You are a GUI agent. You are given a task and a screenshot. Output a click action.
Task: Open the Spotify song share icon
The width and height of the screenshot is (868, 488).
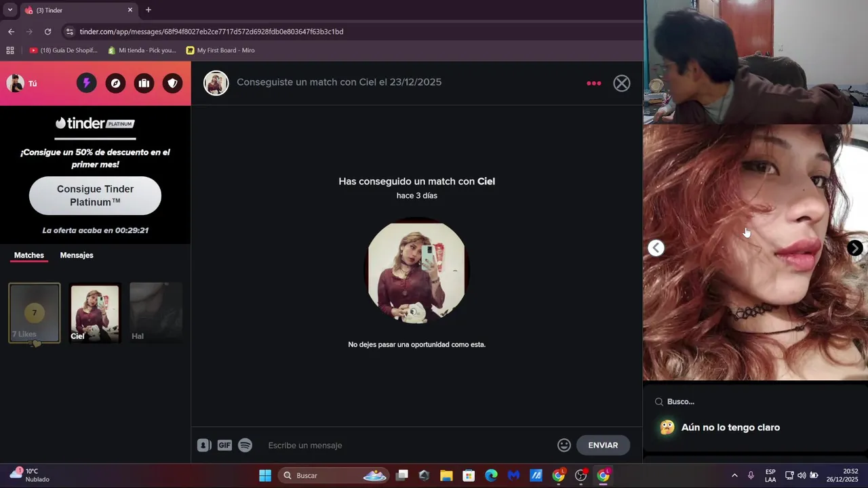pyautogui.click(x=245, y=445)
